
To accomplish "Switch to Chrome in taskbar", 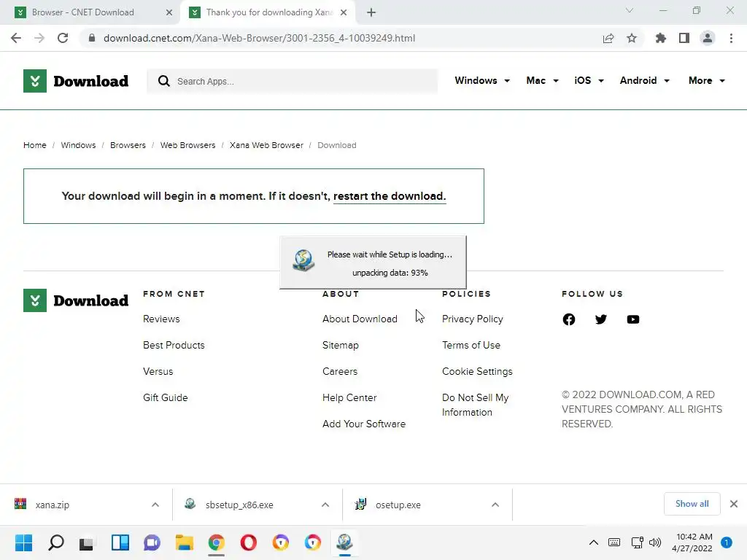I will click(216, 542).
